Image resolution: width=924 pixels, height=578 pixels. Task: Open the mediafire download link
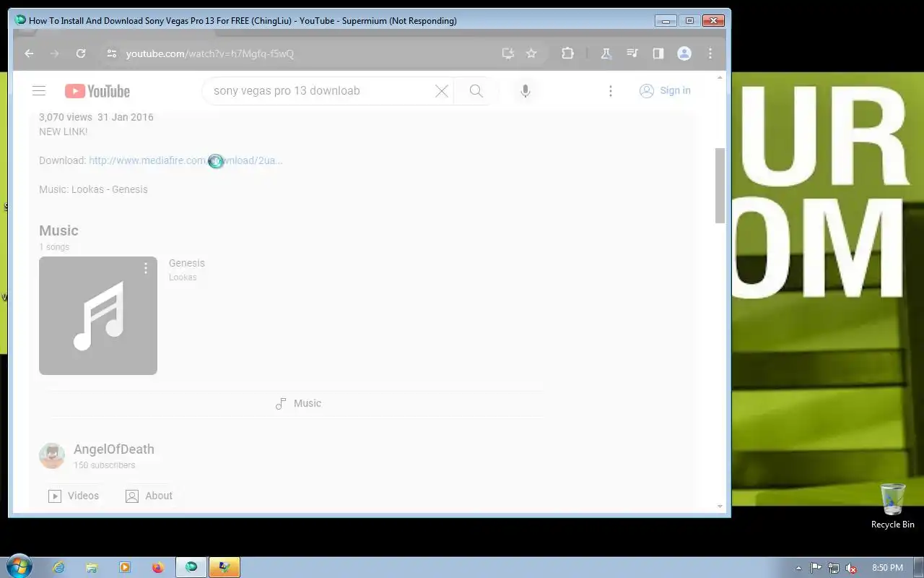[x=186, y=160]
